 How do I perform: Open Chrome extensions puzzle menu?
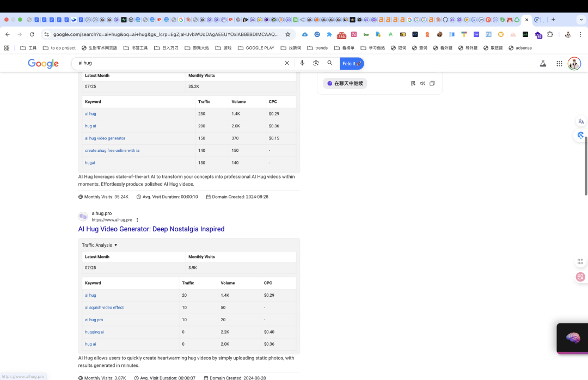click(x=550, y=34)
